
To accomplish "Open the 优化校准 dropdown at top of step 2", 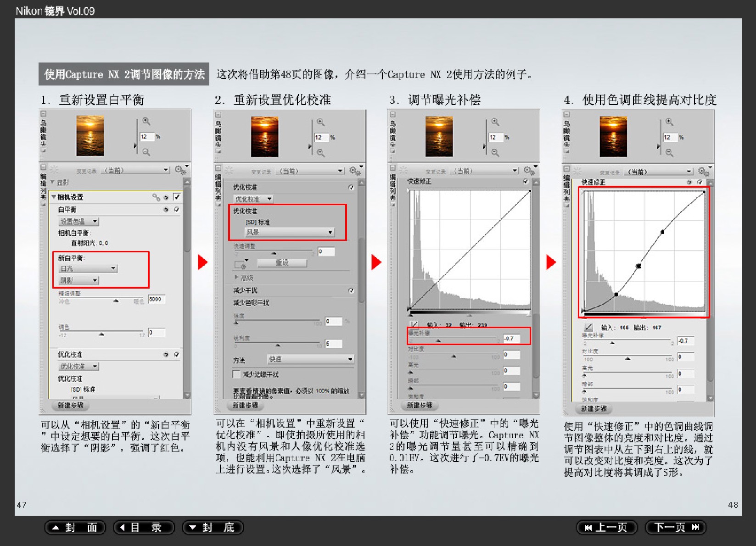I will pyautogui.click(x=254, y=199).
